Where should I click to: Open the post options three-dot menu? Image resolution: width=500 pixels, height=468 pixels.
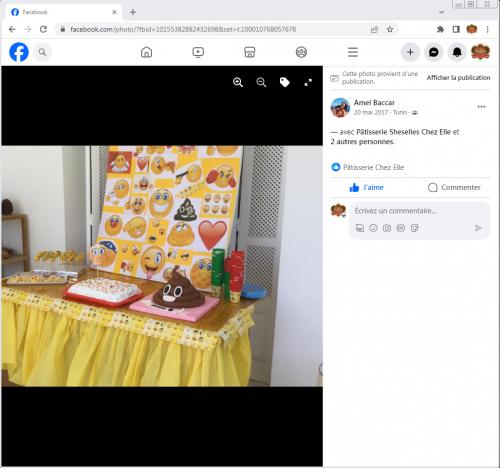(x=481, y=107)
